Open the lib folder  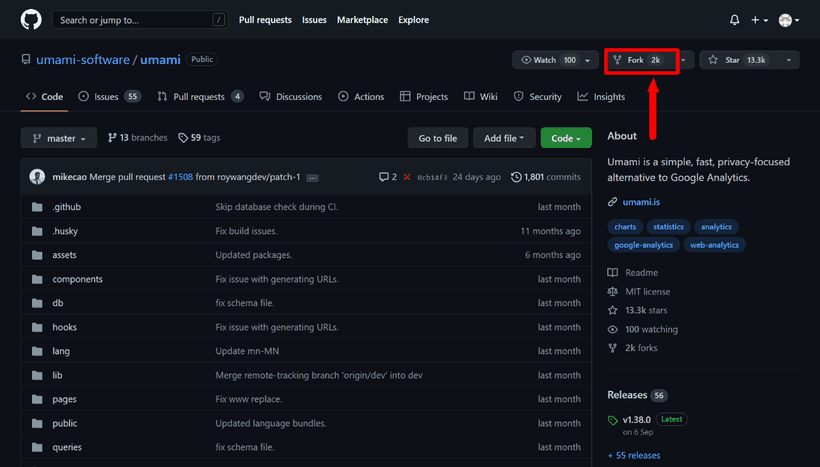pos(57,375)
